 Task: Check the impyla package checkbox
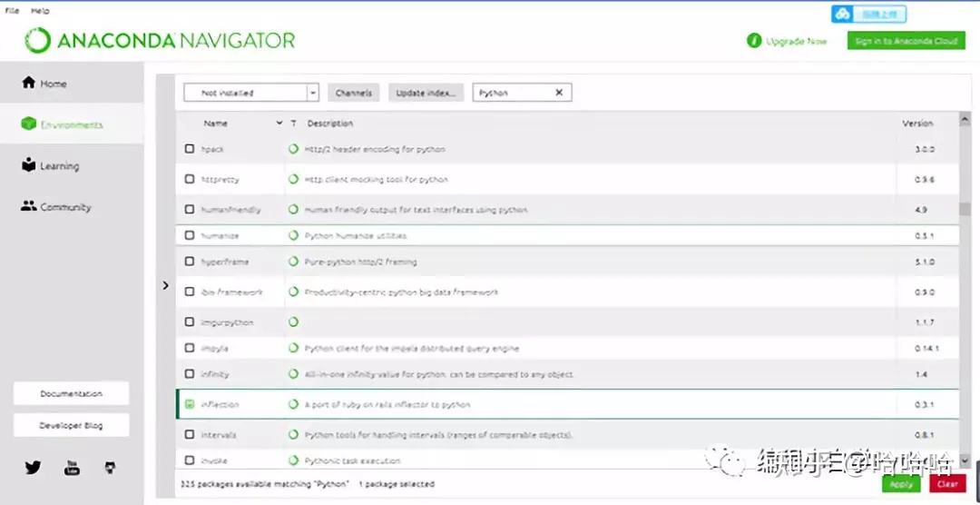click(190, 348)
